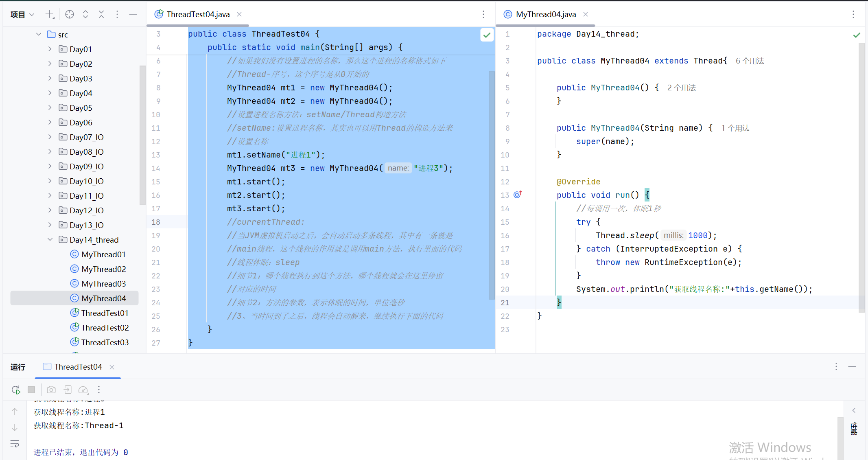Click the select opened file crosshair icon
The height and width of the screenshot is (460, 868).
coord(70,14)
